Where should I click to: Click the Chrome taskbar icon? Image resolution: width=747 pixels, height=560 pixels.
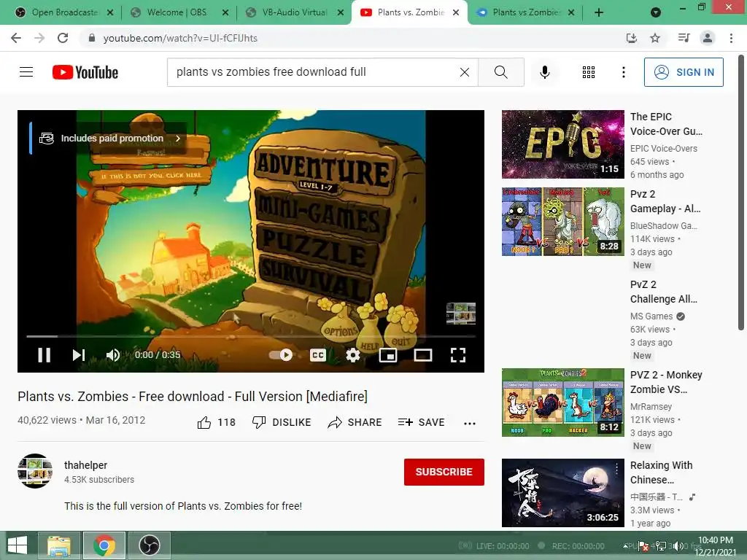coord(104,545)
